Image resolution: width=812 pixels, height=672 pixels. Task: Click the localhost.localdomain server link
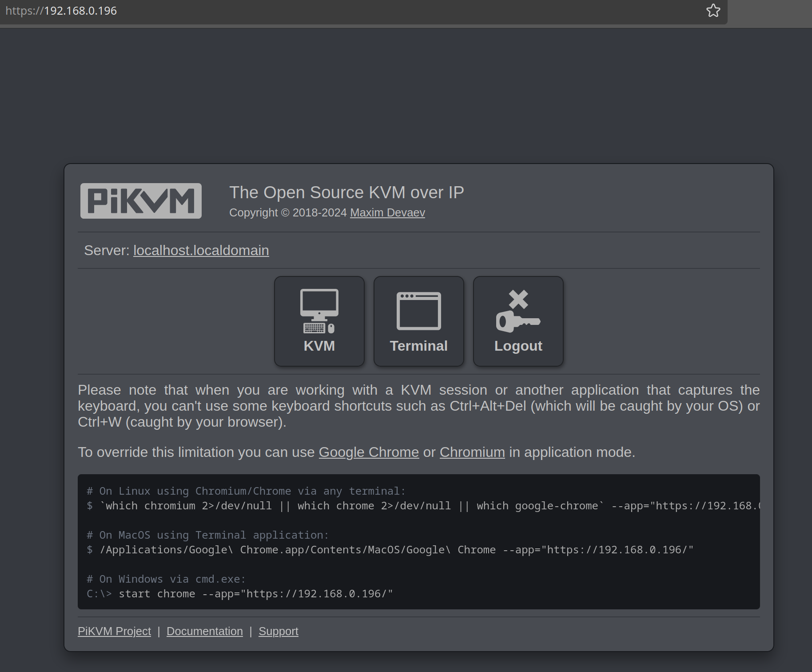click(201, 251)
